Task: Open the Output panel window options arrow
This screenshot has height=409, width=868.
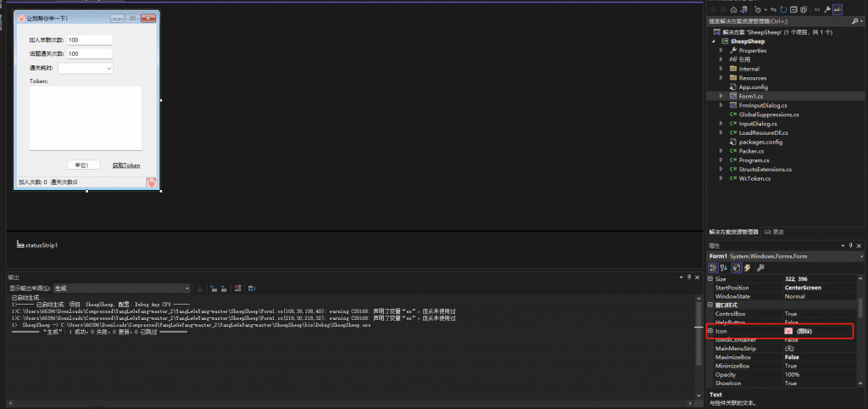Action: [x=682, y=277]
